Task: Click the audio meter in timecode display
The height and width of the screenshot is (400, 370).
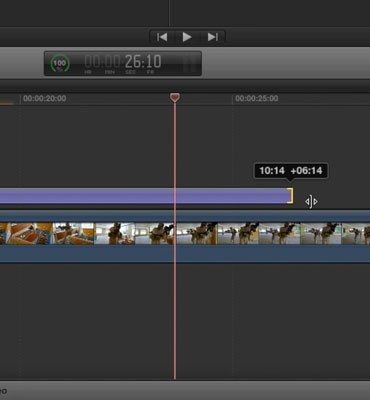Action: pyautogui.click(x=189, y=63)
